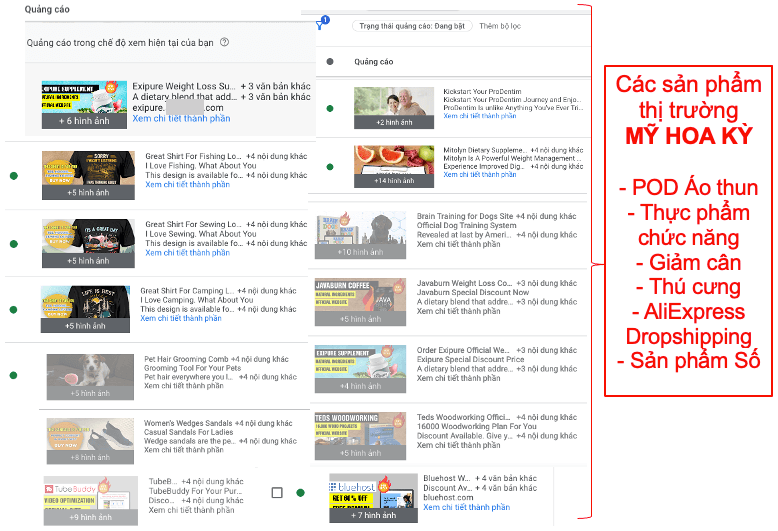
Task: View asset details link for Camping shirt ad
Action: (x=181, y=318)
